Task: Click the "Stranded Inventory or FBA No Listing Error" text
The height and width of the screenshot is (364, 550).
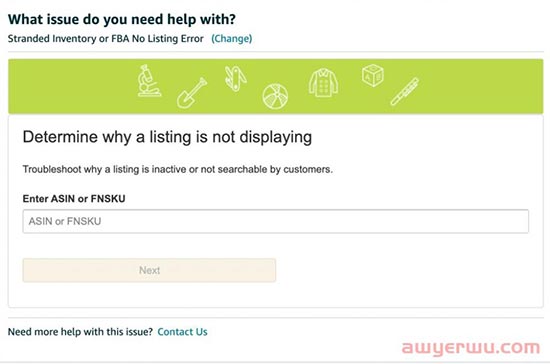Action: click(106, 39)
